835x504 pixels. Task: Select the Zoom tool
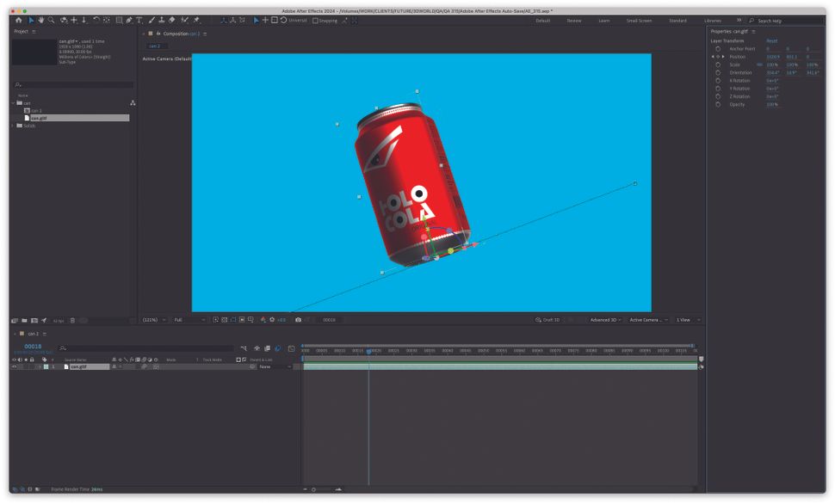click(x=52, y=20)
